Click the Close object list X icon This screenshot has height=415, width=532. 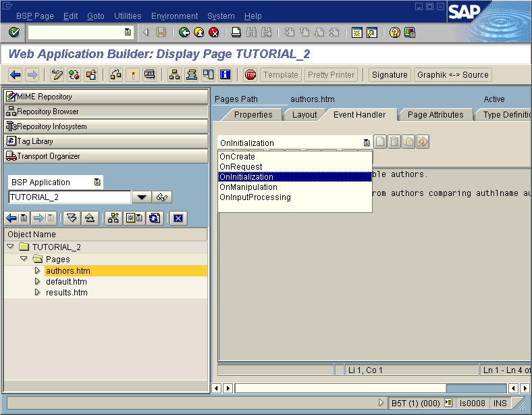178,218
